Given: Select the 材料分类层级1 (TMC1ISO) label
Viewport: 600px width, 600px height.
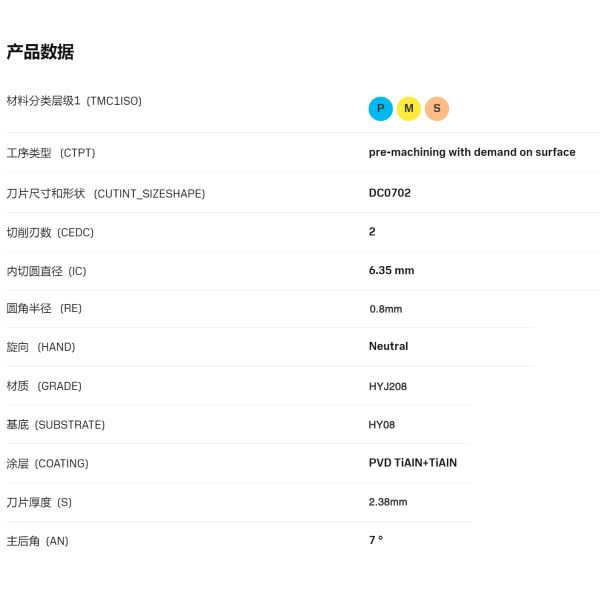Looking at the screenshot, I should 74,101.
